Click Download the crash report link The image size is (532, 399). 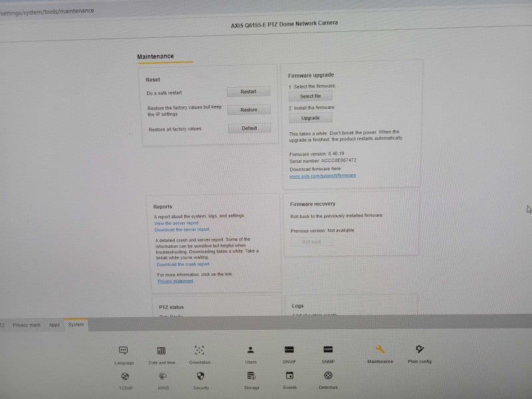pos(184,264)
